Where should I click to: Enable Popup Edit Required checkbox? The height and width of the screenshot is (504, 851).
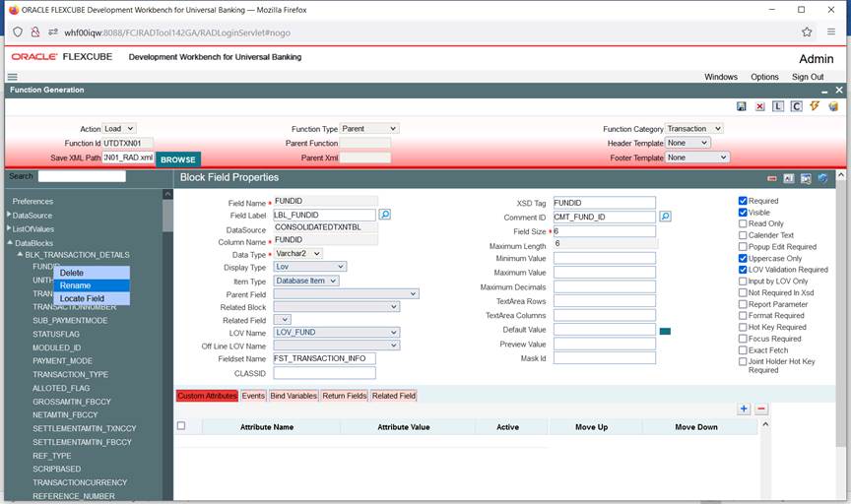(x=743, y=247)
